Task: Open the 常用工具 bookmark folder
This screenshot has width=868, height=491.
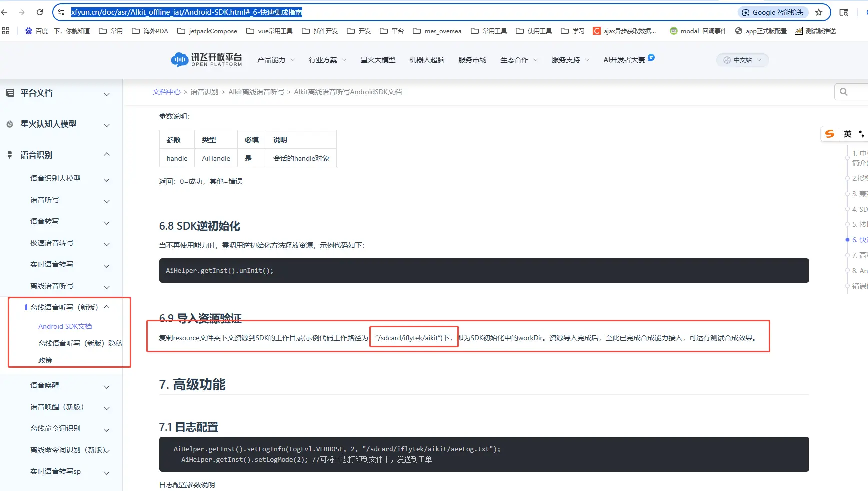Action: 489,31
